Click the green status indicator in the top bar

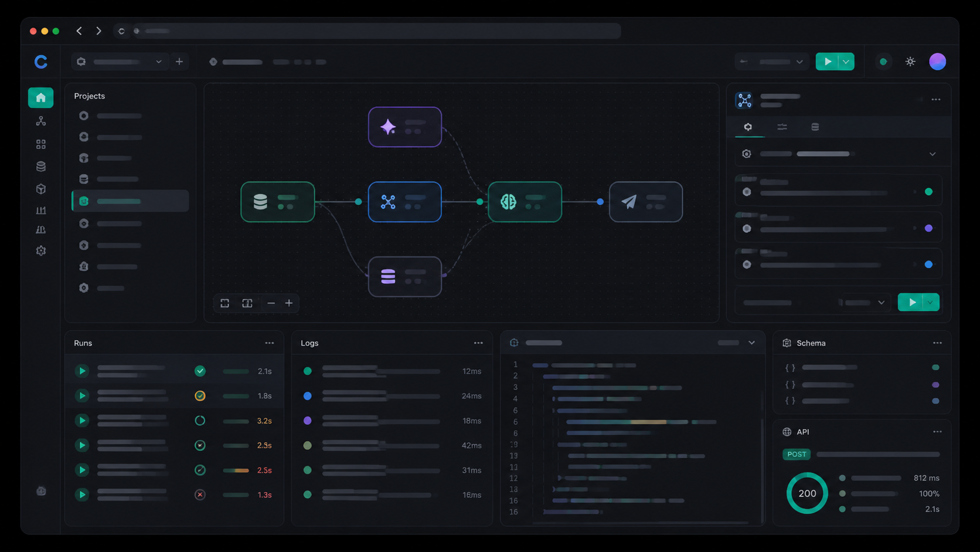coord(883,62)
